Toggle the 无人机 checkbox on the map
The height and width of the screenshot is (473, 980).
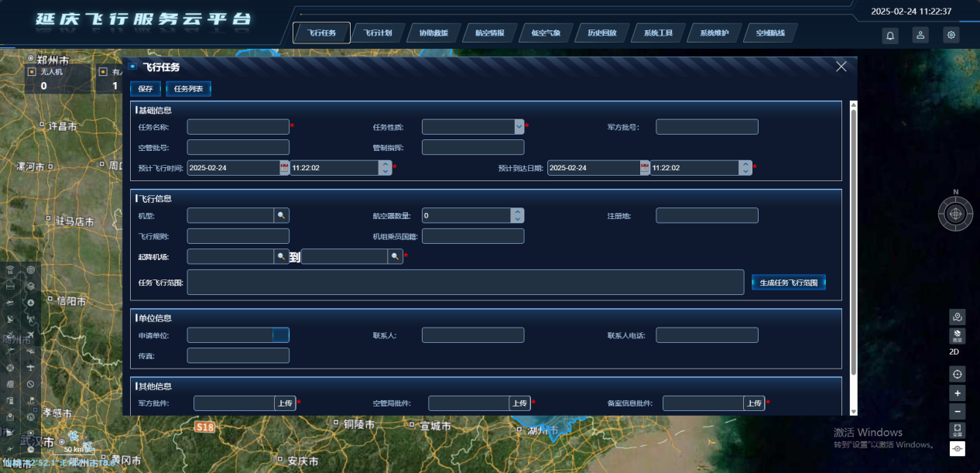pyautogui.click(x=32, y=72)
